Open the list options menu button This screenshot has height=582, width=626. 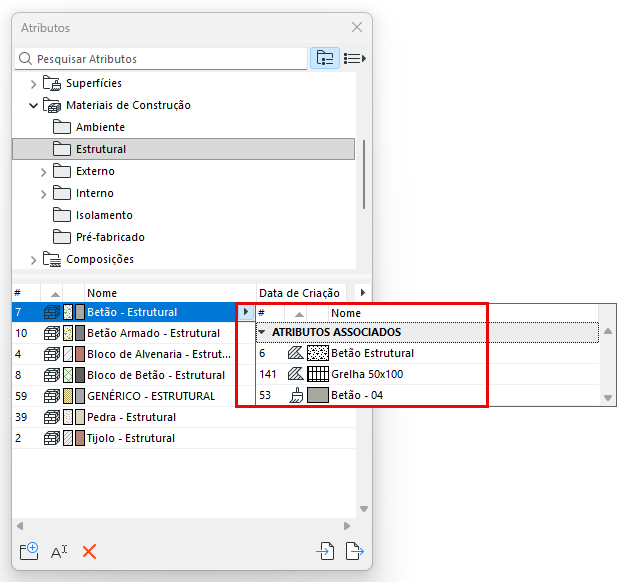pyautogui.click(x=355, y=59)
